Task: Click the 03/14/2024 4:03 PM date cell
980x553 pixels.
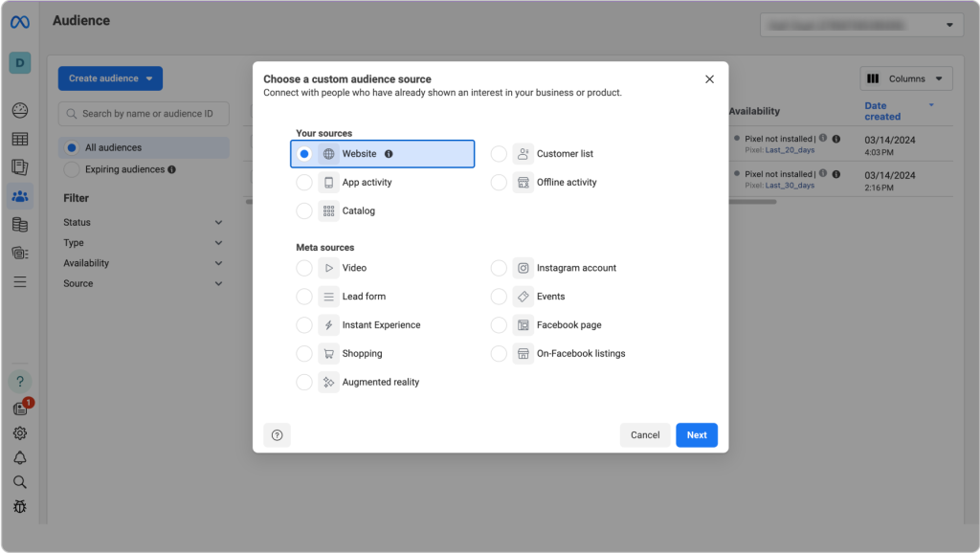Action: coord(889,145)
